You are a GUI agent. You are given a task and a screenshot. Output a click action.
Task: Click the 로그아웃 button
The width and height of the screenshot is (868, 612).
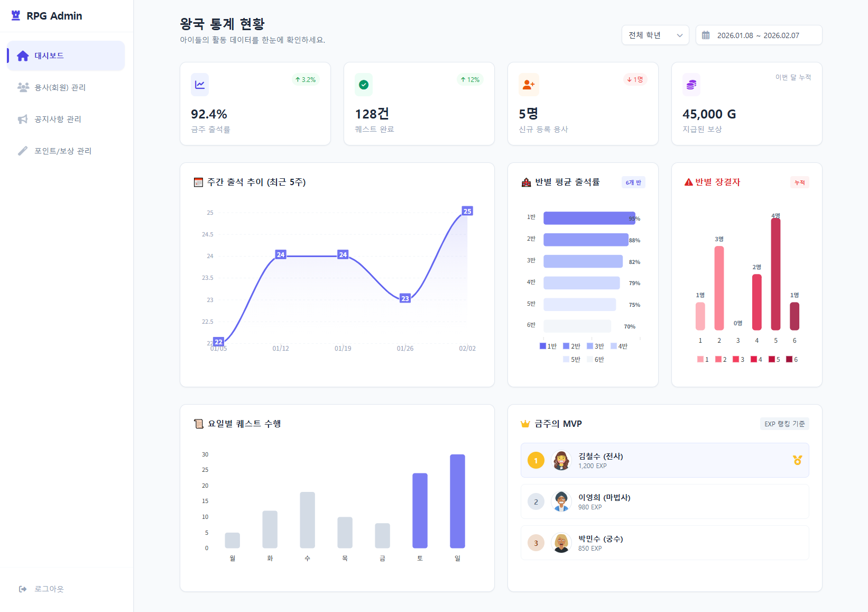click(x=49, y=589)
